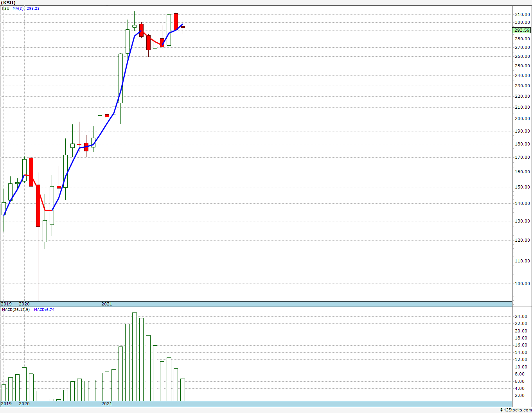Click 2019 on the price chart time axis
The image size is (532, 413).
[6, 304]
